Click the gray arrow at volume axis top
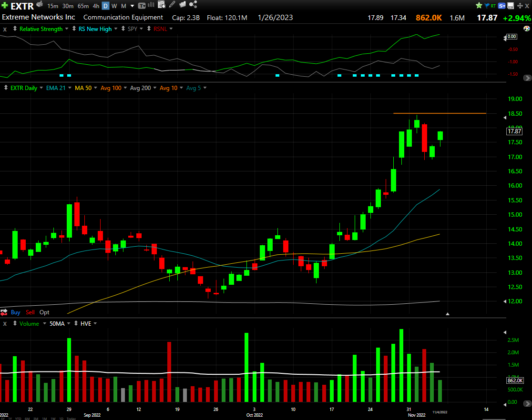The image size is (532, 420). click(505, 332)
